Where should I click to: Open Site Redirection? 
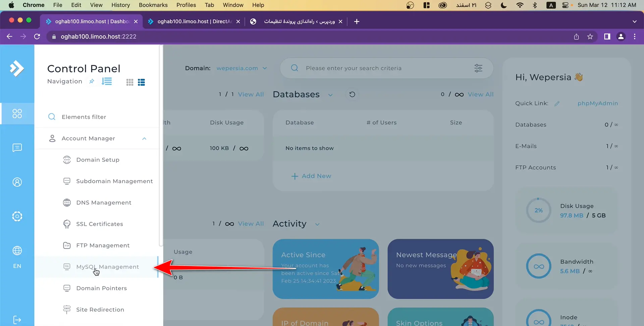[x=100, y=310]
